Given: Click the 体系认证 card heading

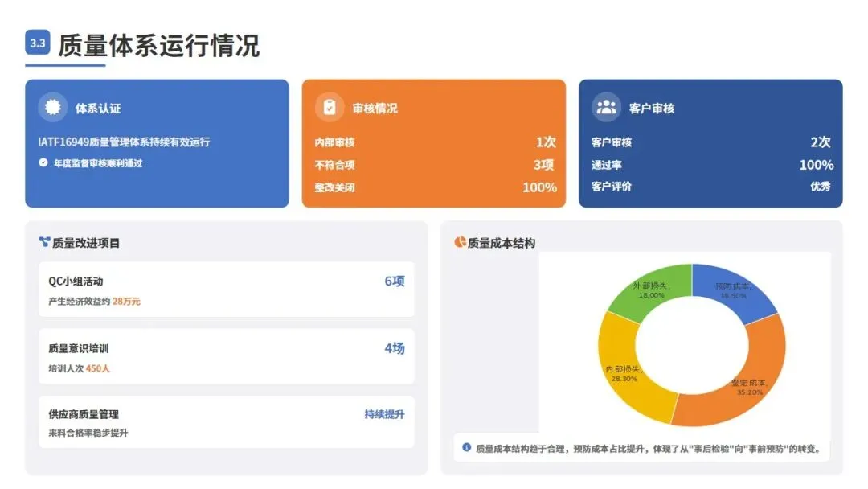Looking at the screenshot, I should pos(98,108).
